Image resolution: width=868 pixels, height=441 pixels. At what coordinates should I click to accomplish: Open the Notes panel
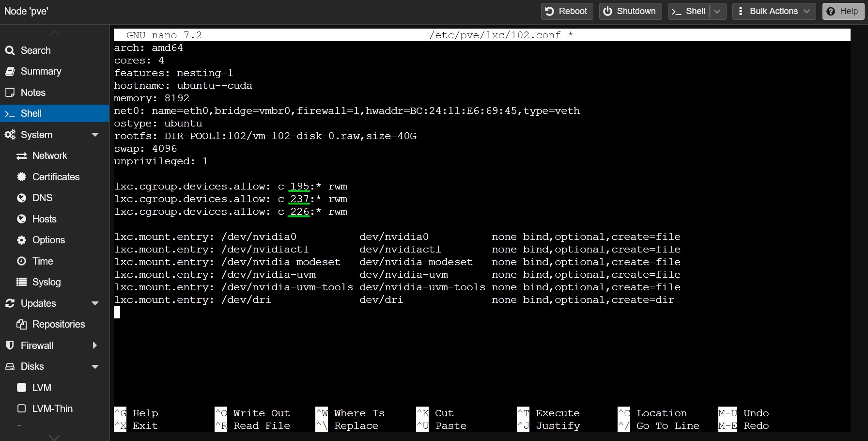tap(55, 93)
